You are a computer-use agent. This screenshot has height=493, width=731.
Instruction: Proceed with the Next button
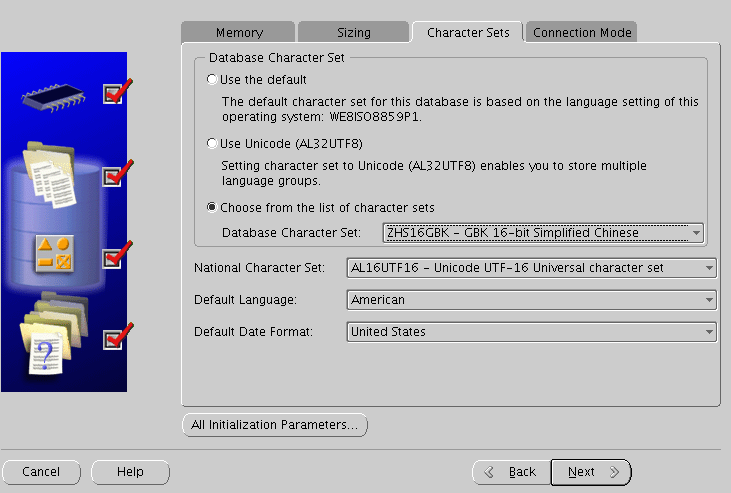(x=591, y=472)
